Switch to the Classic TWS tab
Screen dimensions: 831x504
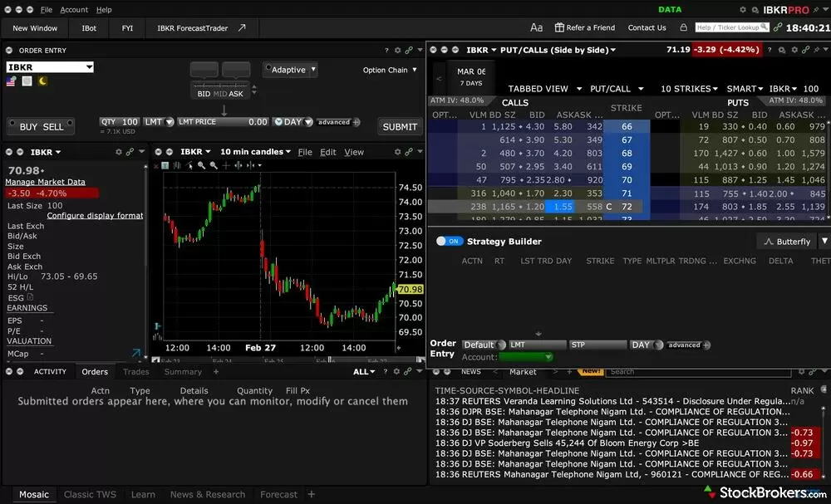coord(90,494)
